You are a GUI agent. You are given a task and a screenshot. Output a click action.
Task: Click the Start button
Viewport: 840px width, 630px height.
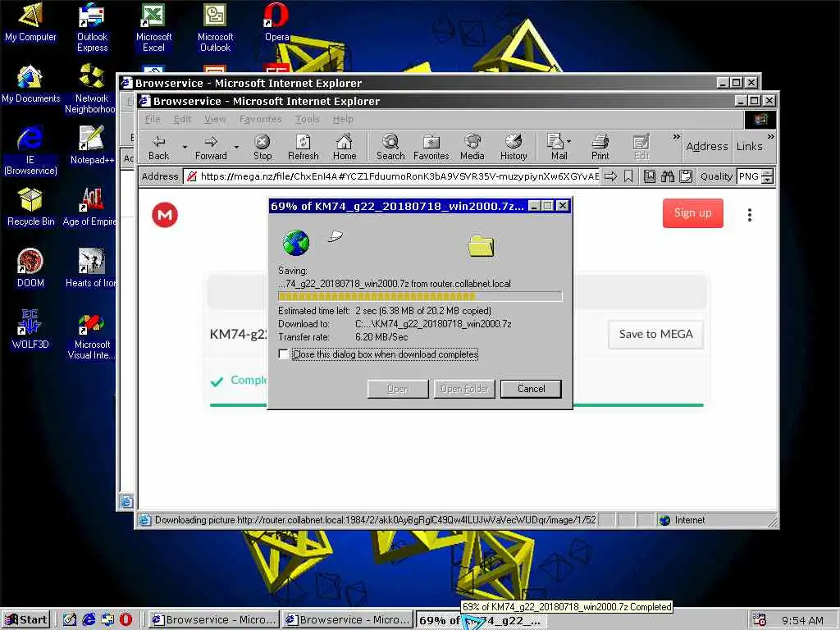26,620
